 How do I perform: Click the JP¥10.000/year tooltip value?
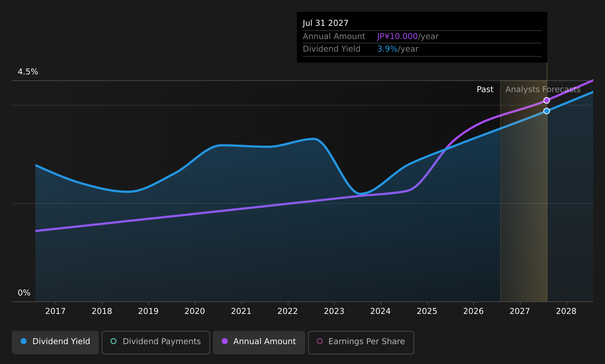408,36
